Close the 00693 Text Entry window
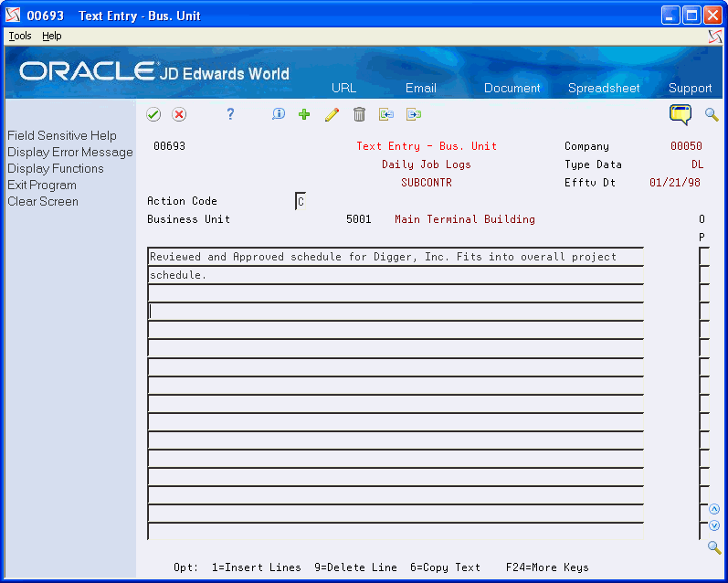The height and width of the screenshot is (583, 728). pos(712,16)
